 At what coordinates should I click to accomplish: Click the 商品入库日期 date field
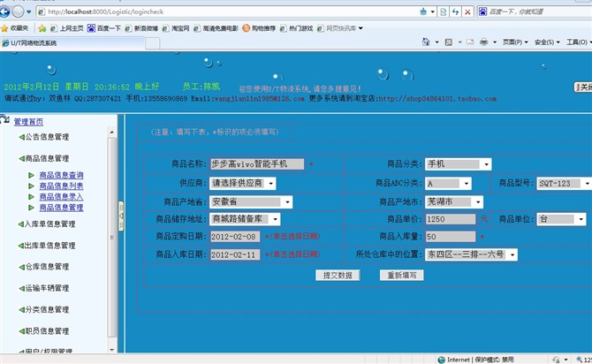tap(235, 254)
